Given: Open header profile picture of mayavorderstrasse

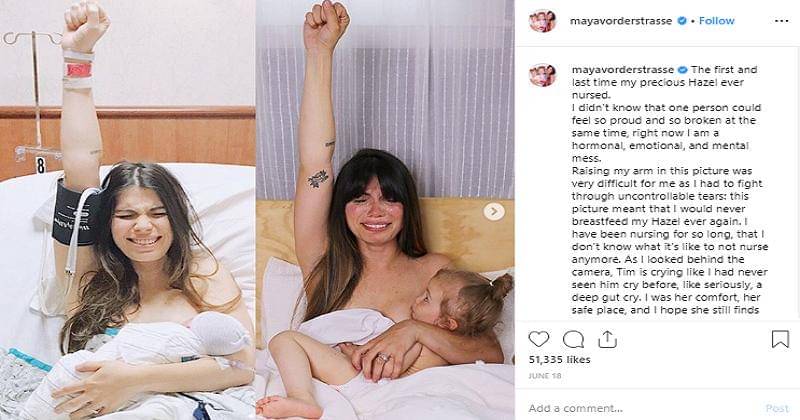Looking at the screenshot, I should click(x=542, y=21).
